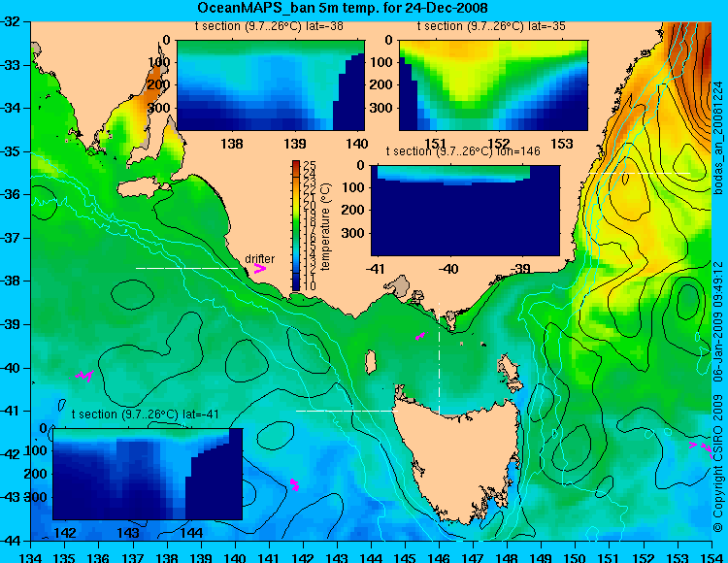Click the magenta drifter arrow beside 'drifter' label
728x563 pixels.
click(x=260, y=269)
